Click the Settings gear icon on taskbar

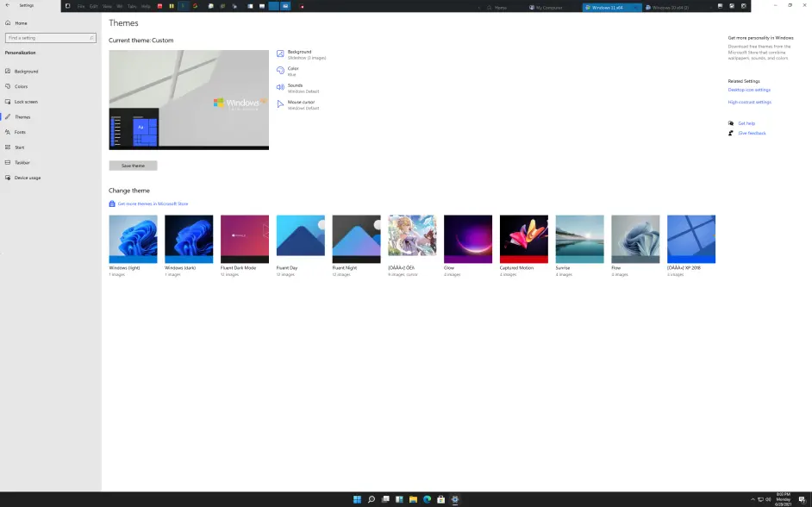(x=455, y=499)
